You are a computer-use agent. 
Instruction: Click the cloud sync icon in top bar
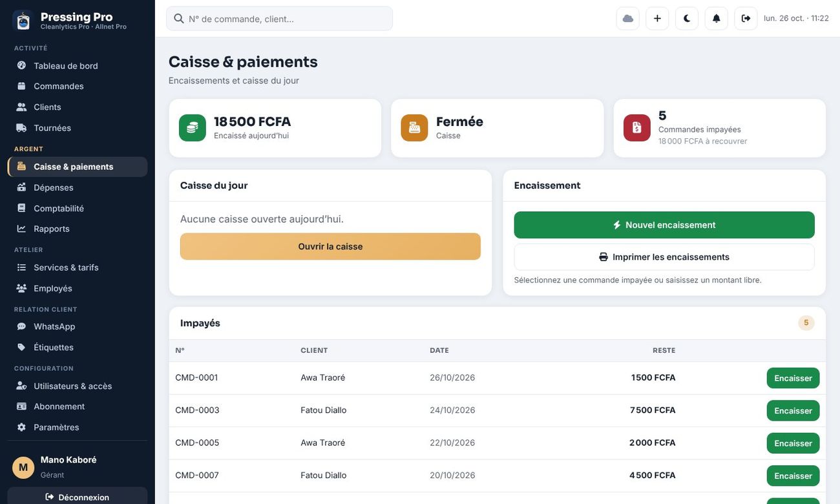click(627, 18)
